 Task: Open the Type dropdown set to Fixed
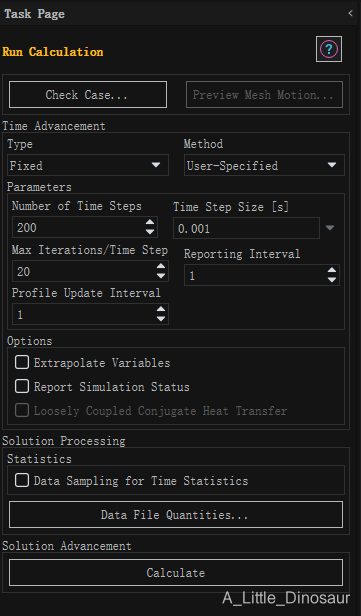pos(88,165)
